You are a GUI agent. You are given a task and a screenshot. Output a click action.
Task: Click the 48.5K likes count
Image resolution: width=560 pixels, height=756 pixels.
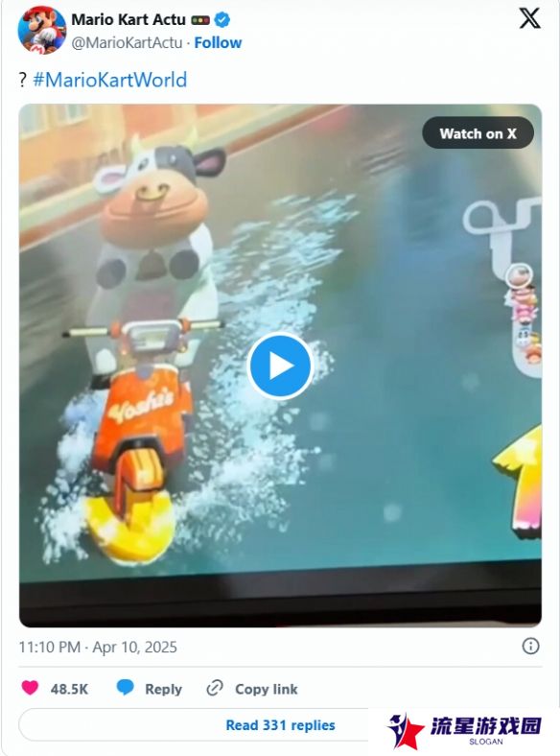click(69, 689)
